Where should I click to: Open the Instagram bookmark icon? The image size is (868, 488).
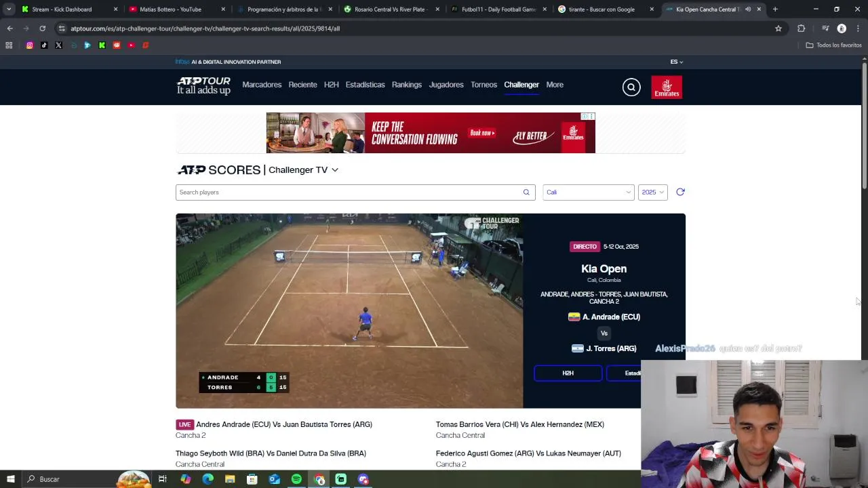pyautogui.click(x=30, y=45)
